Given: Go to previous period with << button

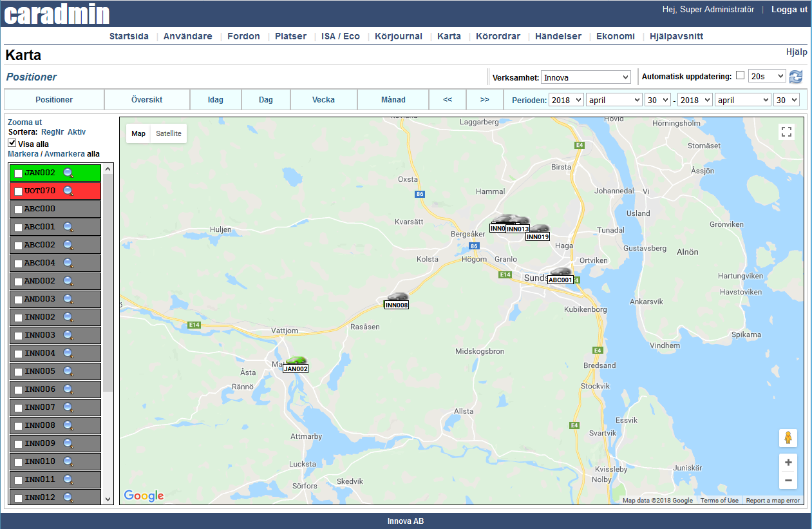Looking at the screenshot, I should coord(448,100).
